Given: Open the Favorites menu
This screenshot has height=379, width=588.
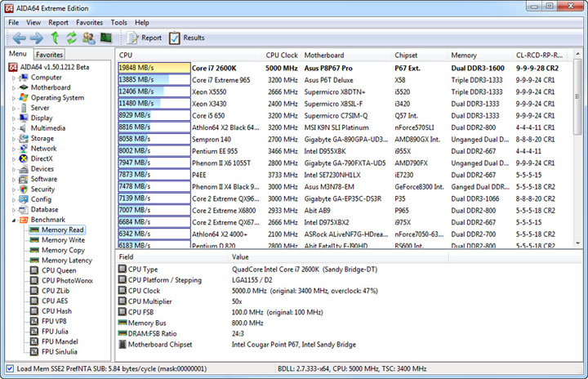Looking at the screenshot, I should click(x=89, y=23).
